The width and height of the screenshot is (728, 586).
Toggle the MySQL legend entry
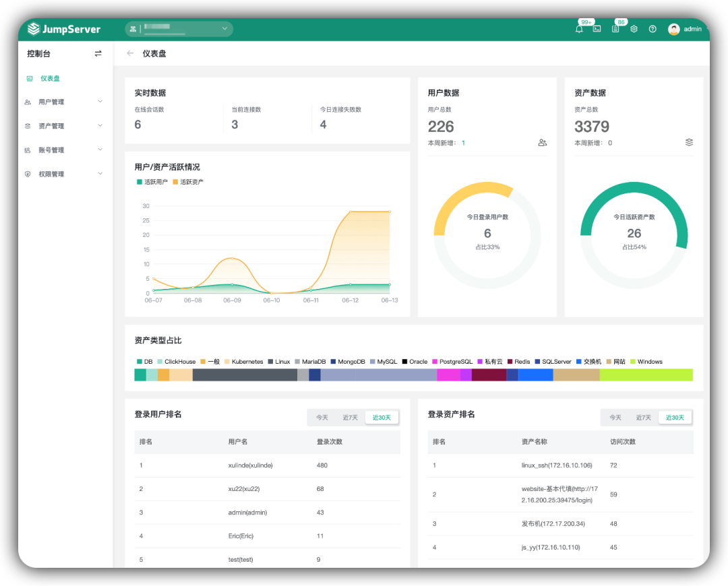(384, 362)
